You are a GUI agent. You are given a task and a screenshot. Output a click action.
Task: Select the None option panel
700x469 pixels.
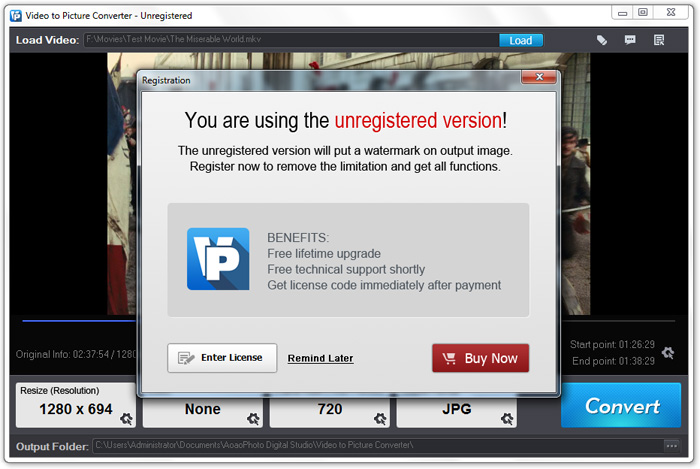203,412
